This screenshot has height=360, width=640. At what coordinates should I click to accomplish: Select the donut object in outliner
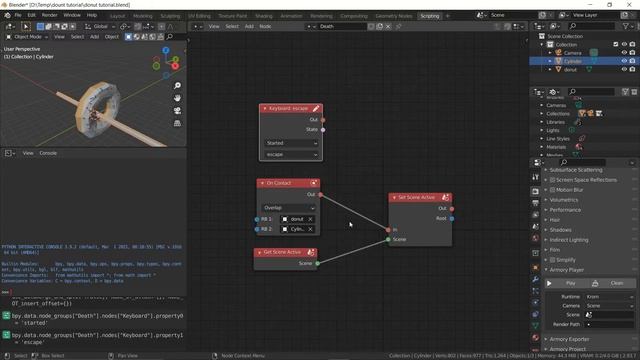570,70
